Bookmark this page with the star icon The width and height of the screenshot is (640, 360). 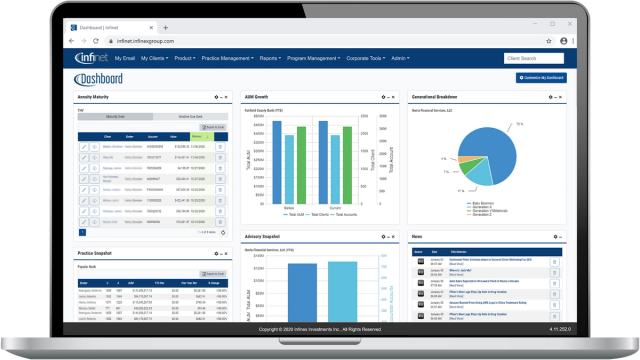click(549, 41)
